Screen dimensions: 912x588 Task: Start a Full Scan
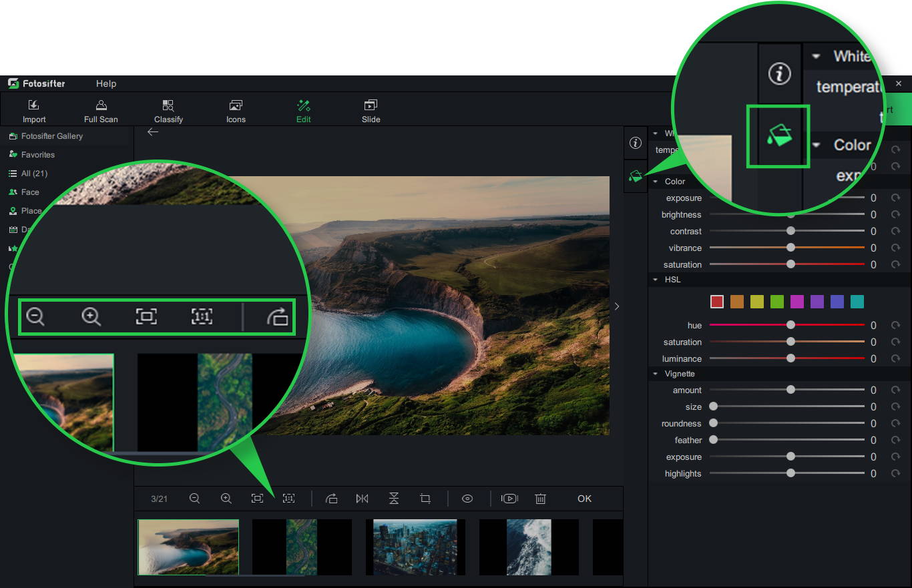click(x=101, y=111)
